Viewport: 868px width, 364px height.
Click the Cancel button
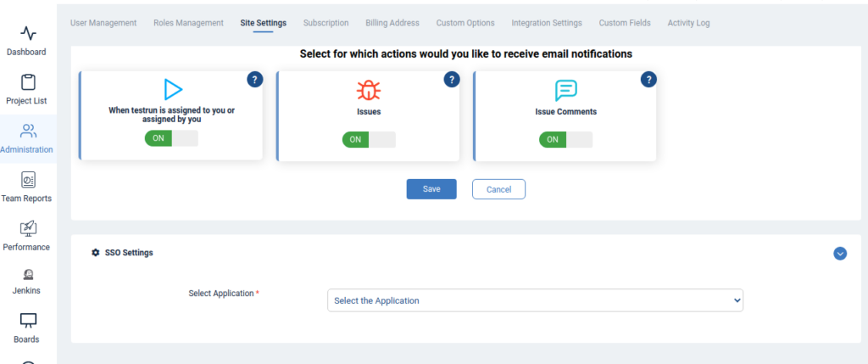coord(498,188)
